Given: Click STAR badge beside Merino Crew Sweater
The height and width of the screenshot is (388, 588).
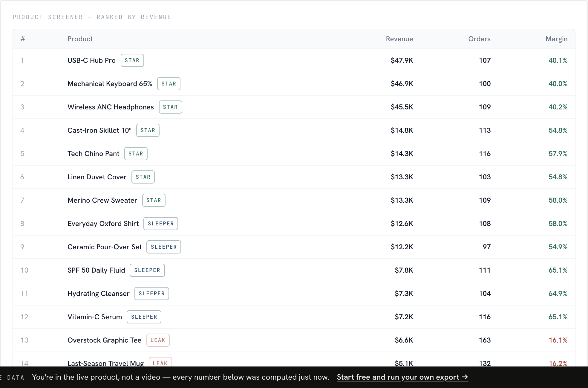Looking at the screenshot, I should [154, 200].
